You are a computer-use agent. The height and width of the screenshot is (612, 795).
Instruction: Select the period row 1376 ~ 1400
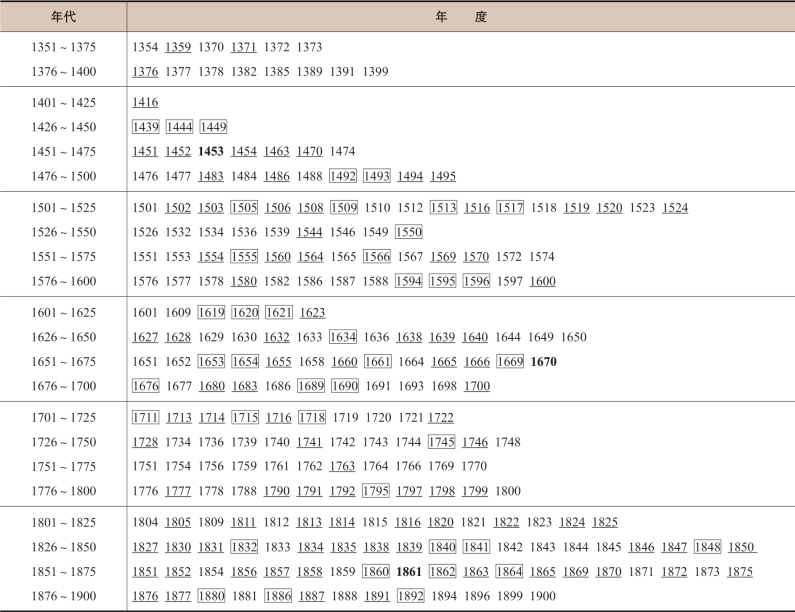click(x=63, y=71)
